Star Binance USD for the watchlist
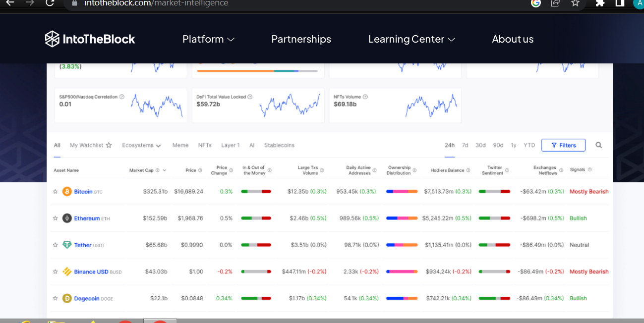644x323 pixels. (x=56, y=272)
